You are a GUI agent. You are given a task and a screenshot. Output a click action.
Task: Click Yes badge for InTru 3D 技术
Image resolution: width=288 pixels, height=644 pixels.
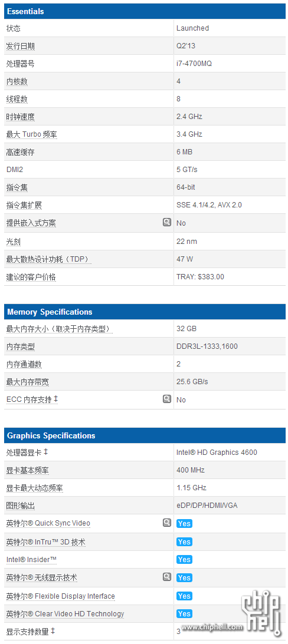pos(184,541)
